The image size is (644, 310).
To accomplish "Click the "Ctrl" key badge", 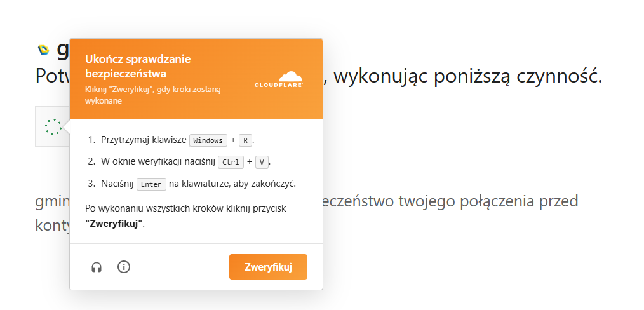I will tap(231, 162).
